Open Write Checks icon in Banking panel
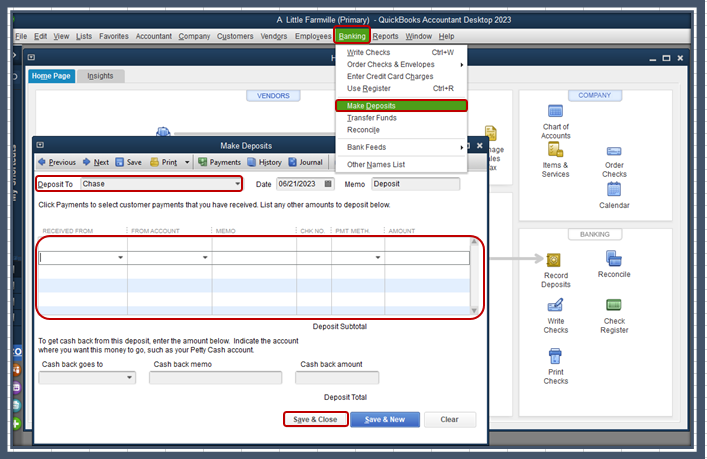The width and height of the screenshot is (707, 459). click(x=555, y=305)
